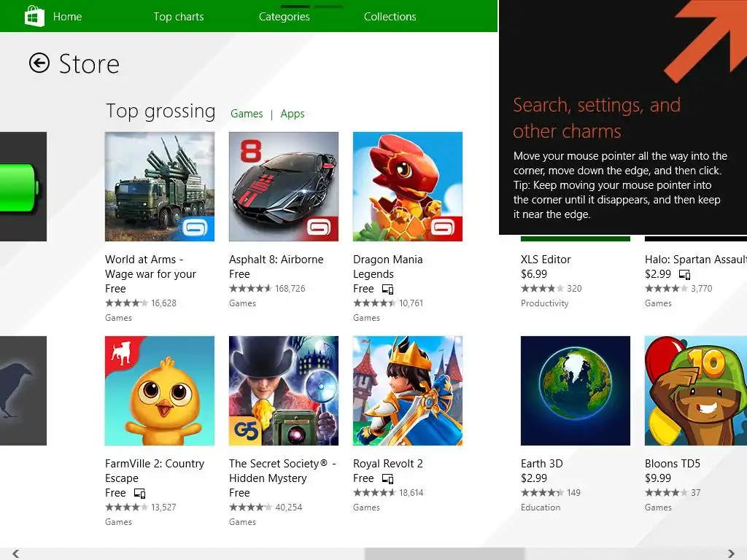Go to Home in the top bar
Image resolution: width=747 pixels, height=560 pixels.
pos(67,17)
